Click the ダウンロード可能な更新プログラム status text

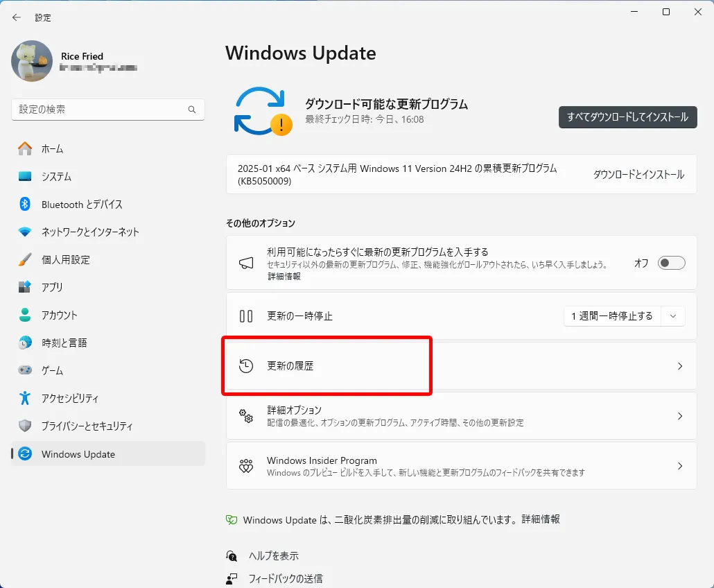386,104
